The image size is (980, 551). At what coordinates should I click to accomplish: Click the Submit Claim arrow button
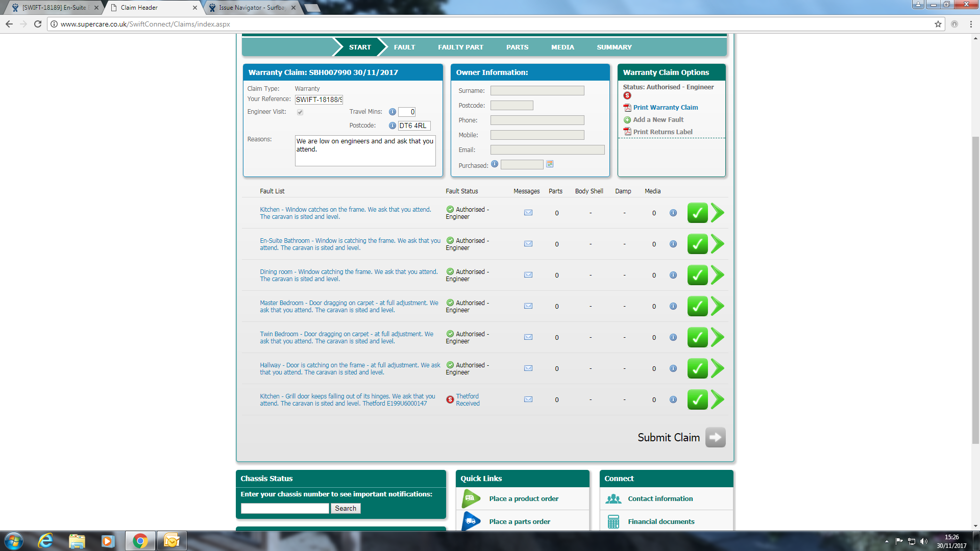coord(715,437)
